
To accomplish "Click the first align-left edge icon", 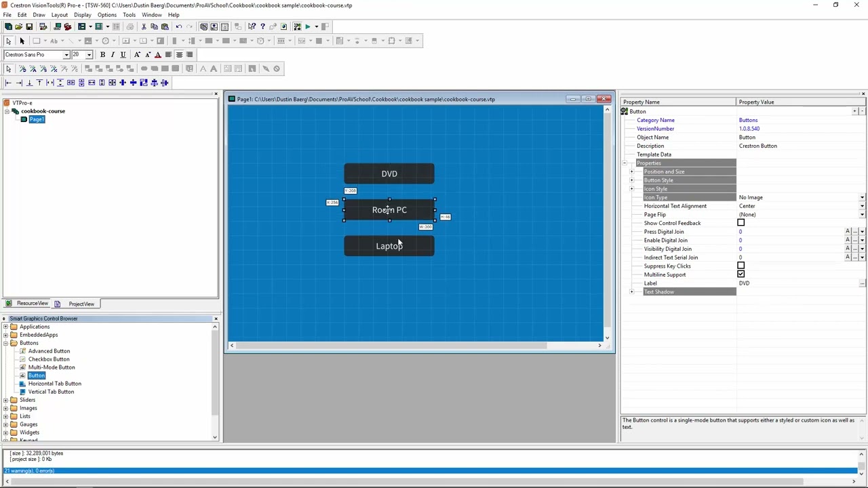I will point(8,83).
